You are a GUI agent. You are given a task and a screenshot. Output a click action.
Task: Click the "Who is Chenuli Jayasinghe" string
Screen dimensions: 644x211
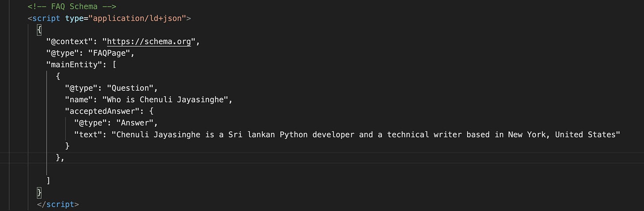[167, 100]
